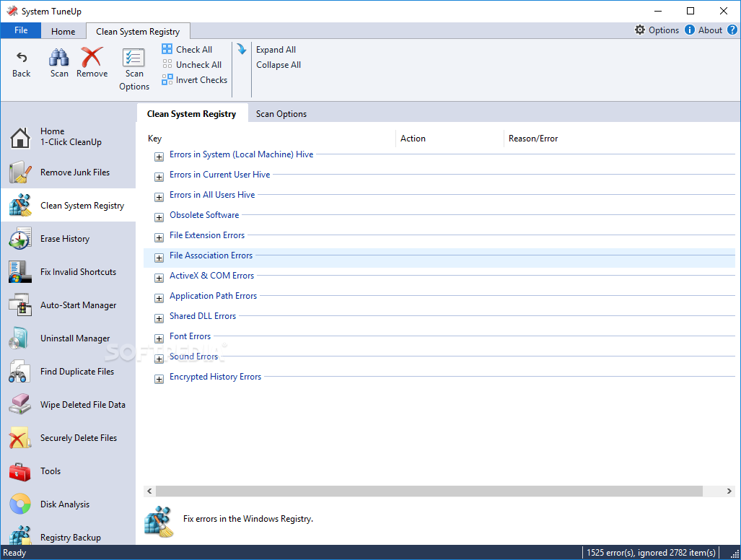Image resolution: width=741 pixels, height=560 pixels.
Task: Open Options gear icon
Action: click(640, 30)
